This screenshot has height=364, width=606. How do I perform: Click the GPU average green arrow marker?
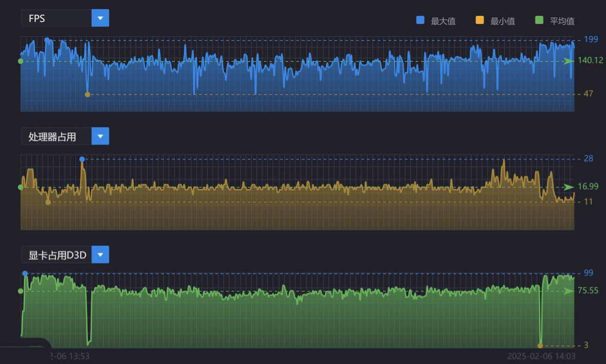click(x=569, y=291)
